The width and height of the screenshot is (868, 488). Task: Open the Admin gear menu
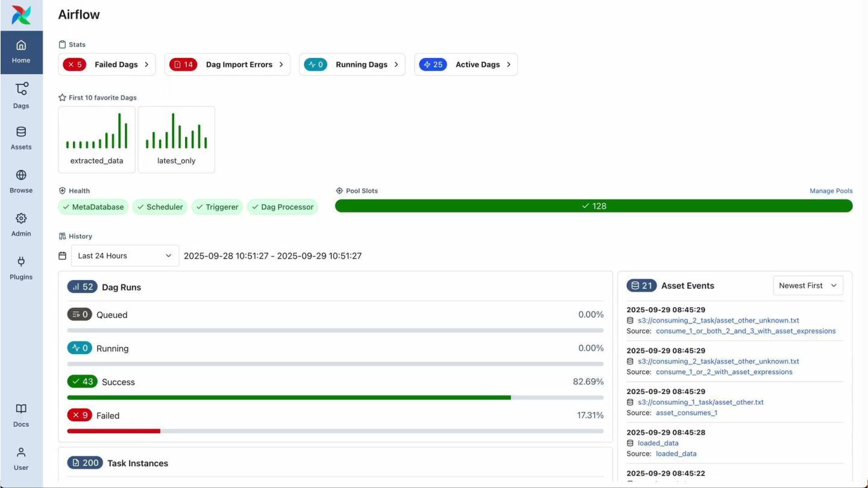click(x=21, y=225)
